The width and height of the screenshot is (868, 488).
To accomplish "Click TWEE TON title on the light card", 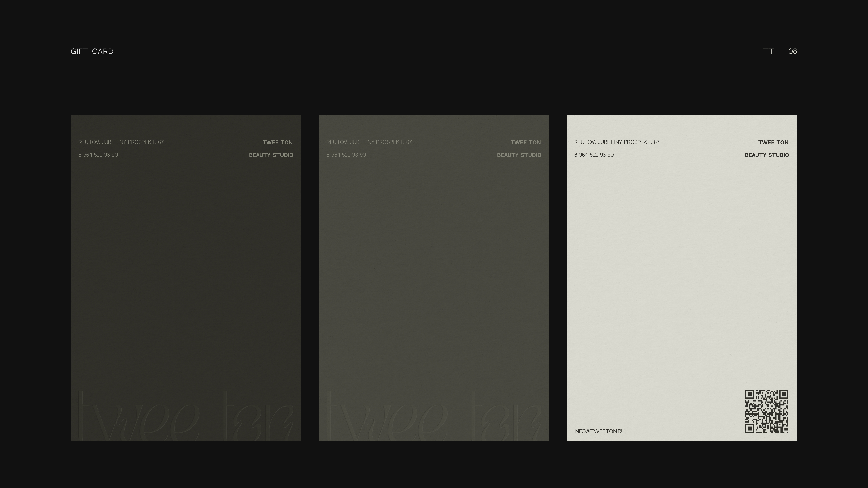I will 773,142.
